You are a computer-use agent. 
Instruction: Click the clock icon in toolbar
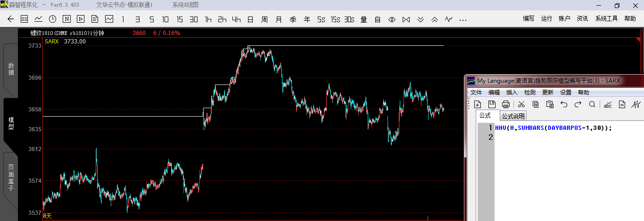(52, 19)
